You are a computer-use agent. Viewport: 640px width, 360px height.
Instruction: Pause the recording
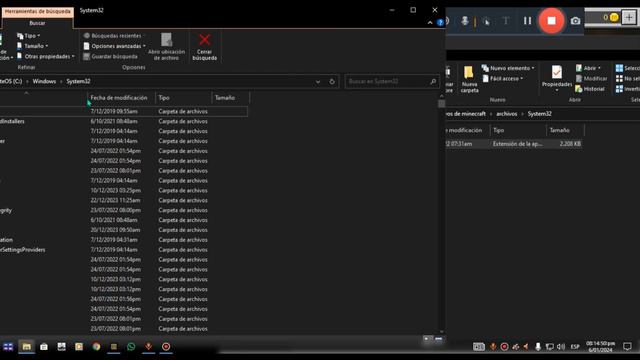(527, 20)
